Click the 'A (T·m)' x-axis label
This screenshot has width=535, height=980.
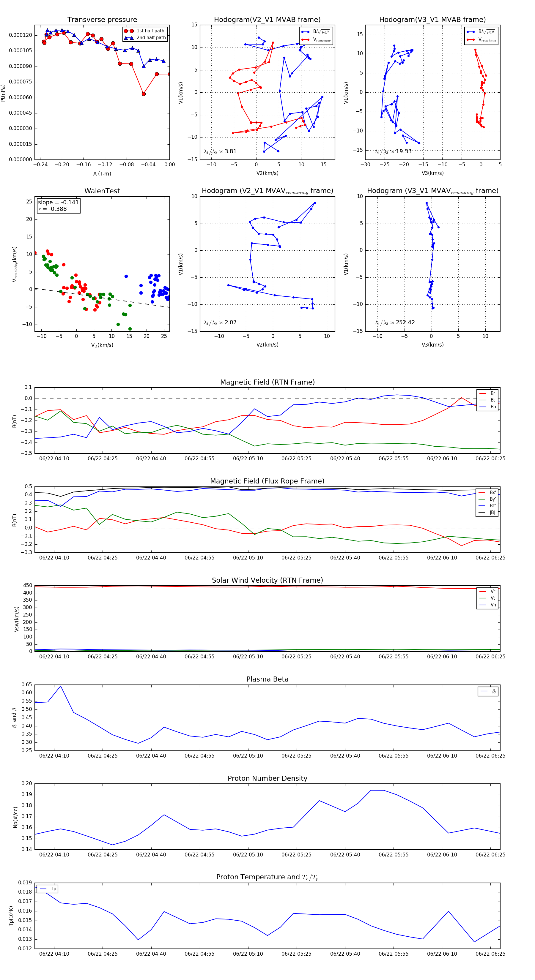point(102,173)
